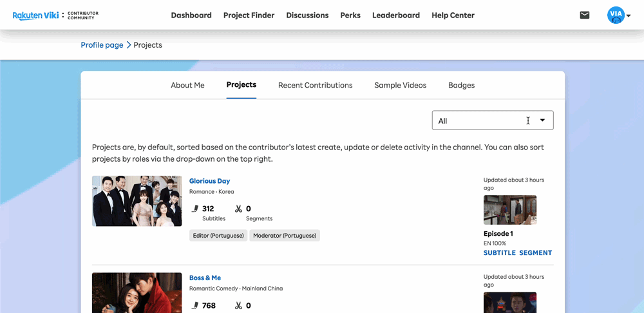Open Help Center in top navigation

453,15
